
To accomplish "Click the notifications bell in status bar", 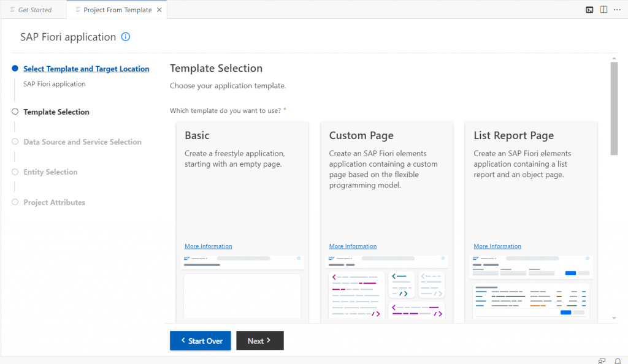I will pyautogui.click(x=618, y=361).
